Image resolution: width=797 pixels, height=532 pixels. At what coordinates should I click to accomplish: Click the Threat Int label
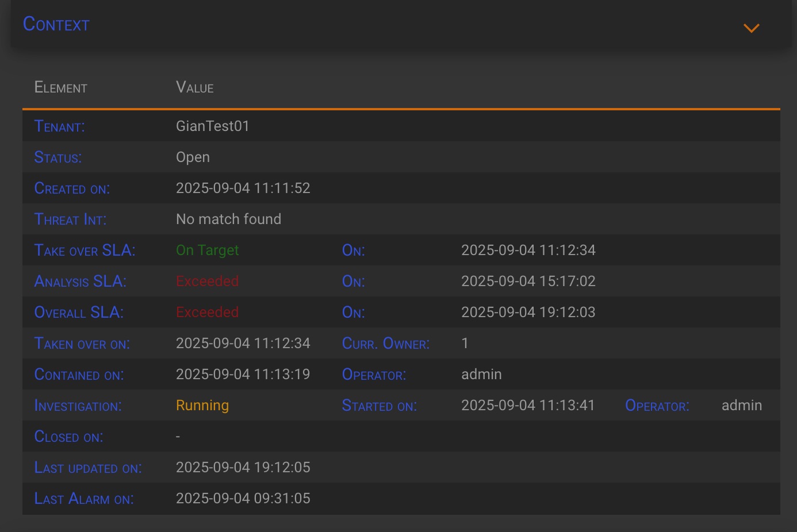coord(70,219)
